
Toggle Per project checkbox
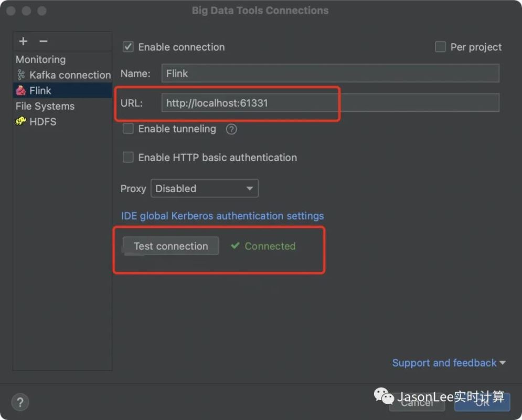pyautogui.click(x=440, y=47)
